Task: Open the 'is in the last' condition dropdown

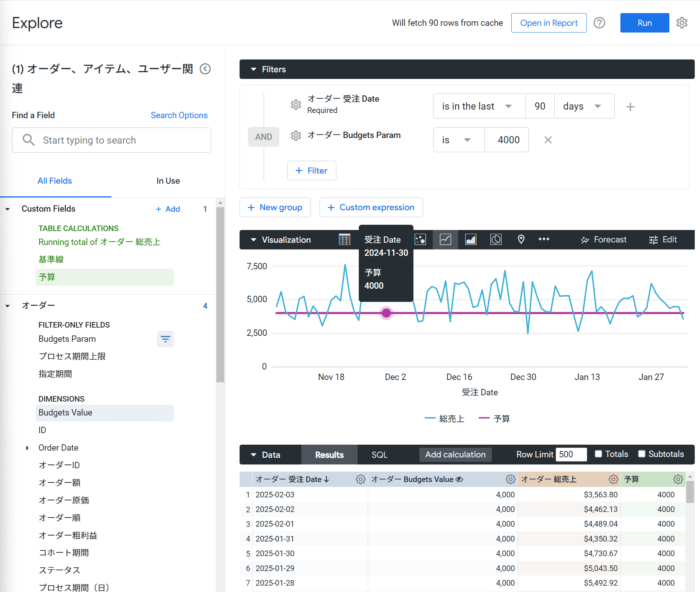Action: click(x=479, y=106)
